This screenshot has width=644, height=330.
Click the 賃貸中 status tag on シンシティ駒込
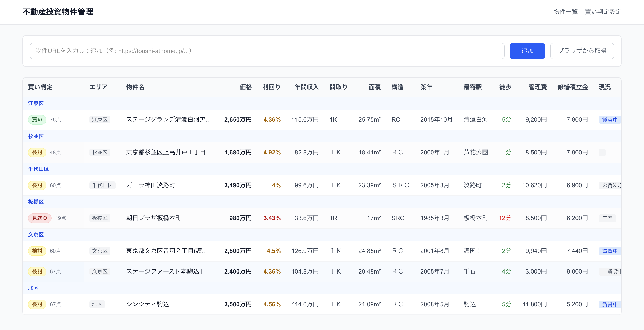click(610, 304)
